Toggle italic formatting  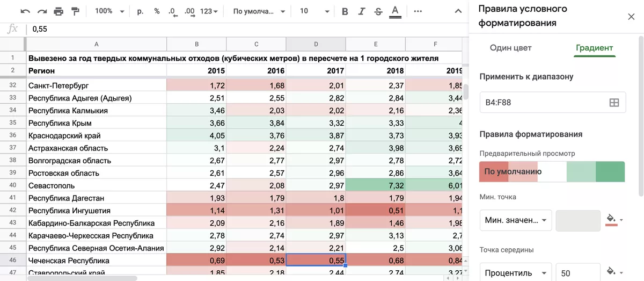pos(361,11)
